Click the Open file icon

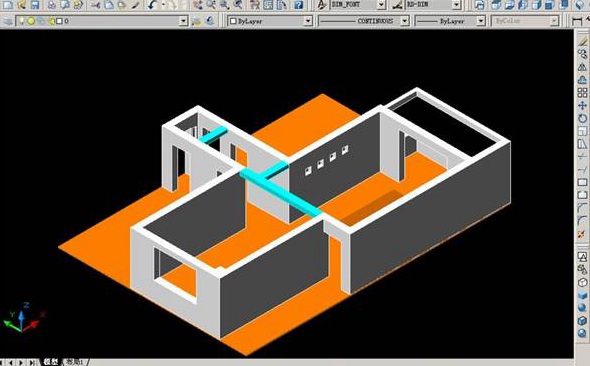21,5
